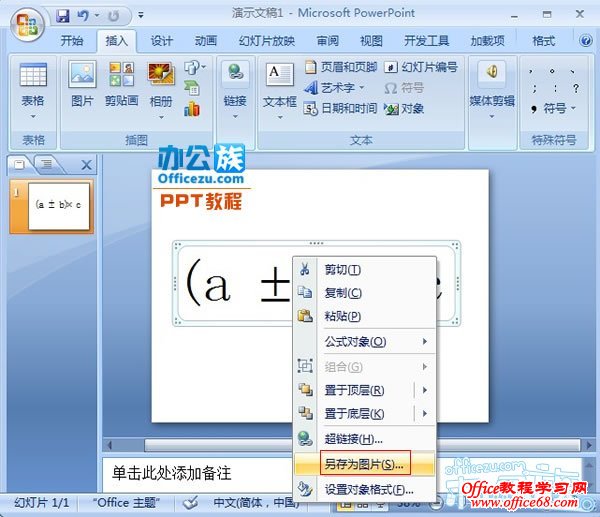Insert the question mark special symbol
The height and width of the screenshot is (517, 600).
point(576,88)
